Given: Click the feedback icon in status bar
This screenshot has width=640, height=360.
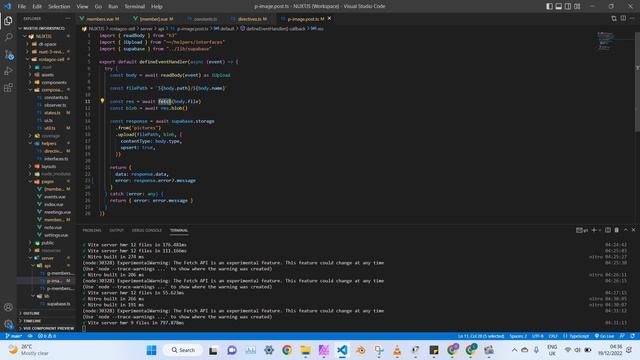Looking at the screenshot, I should pos(622,336).
